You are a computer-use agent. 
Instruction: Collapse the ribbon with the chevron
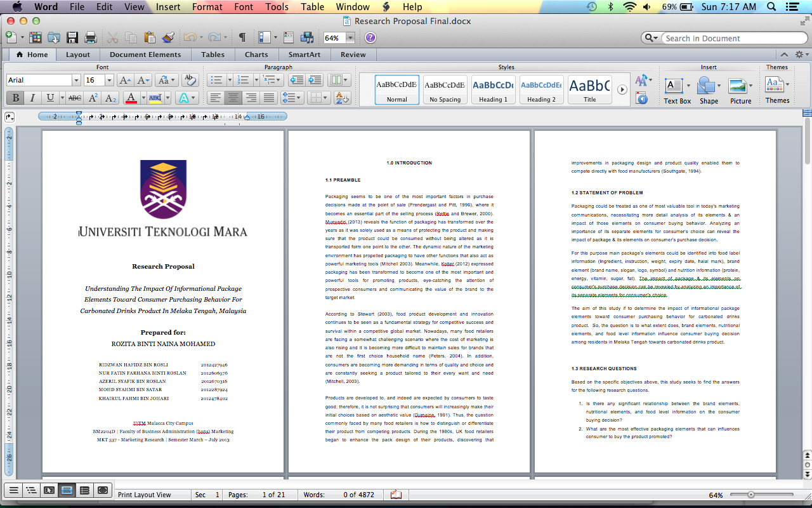785,55
